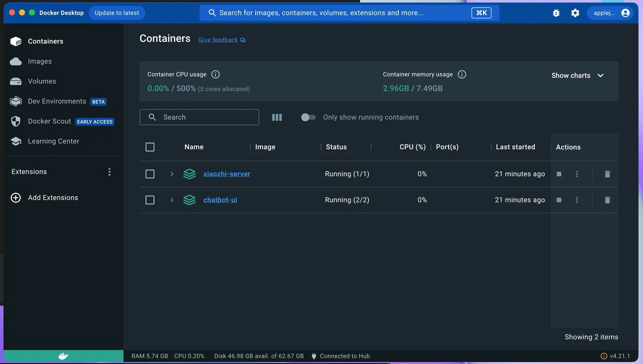Delete the chatbot-ui container
Image resolution: width=643 pixels, height=364 pixels.
tap(607, 200)
